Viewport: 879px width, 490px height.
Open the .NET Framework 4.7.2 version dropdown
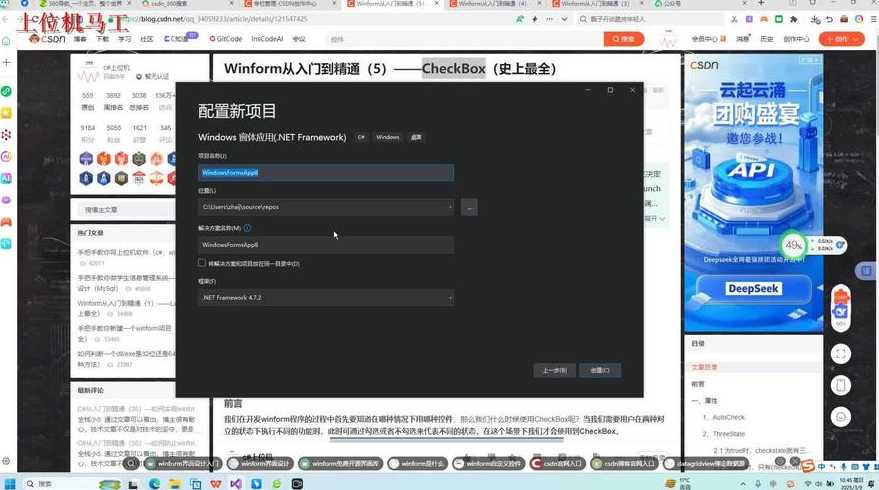[326, 298]
